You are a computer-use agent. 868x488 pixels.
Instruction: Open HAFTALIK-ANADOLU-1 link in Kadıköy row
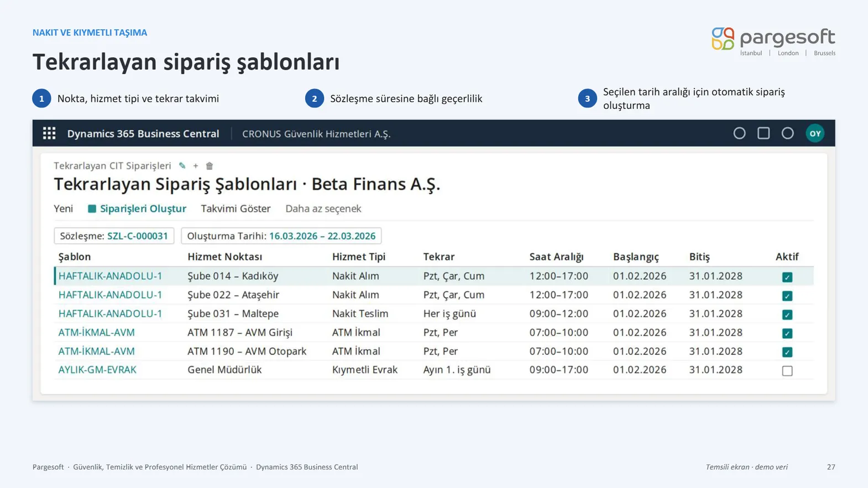[110, 276]
